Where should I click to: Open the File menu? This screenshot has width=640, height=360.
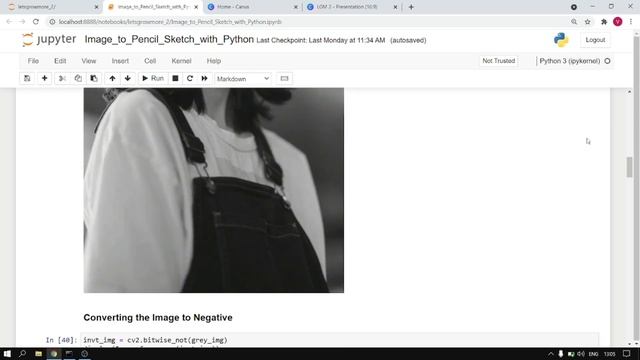(x=33, y=61)
